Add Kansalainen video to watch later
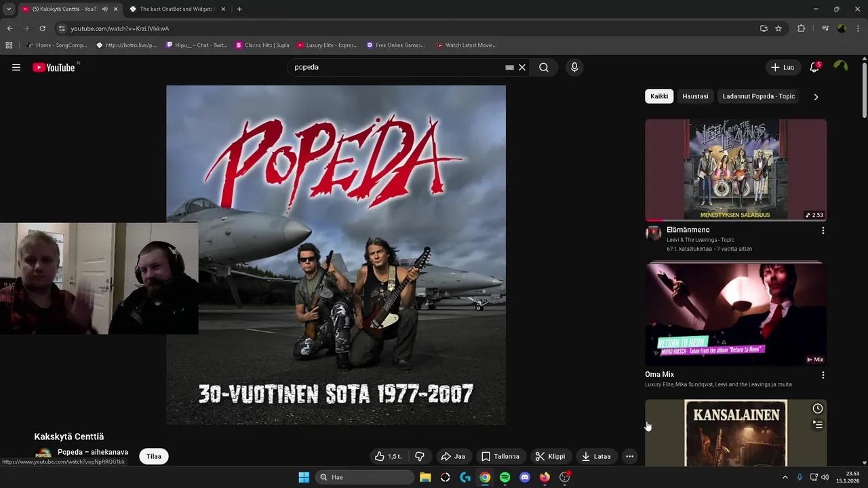The height and width of the screenshot is (488, 868). [x=818, y=408]
